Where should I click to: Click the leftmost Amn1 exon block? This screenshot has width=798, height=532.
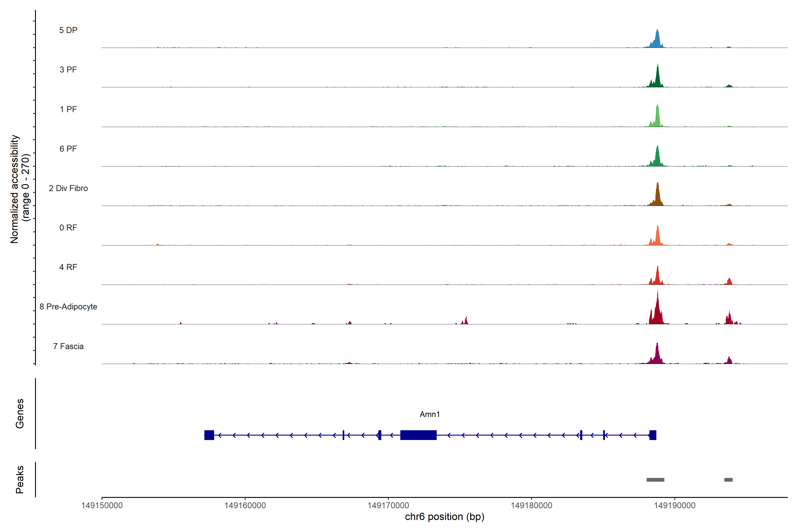tap(209, 435)
